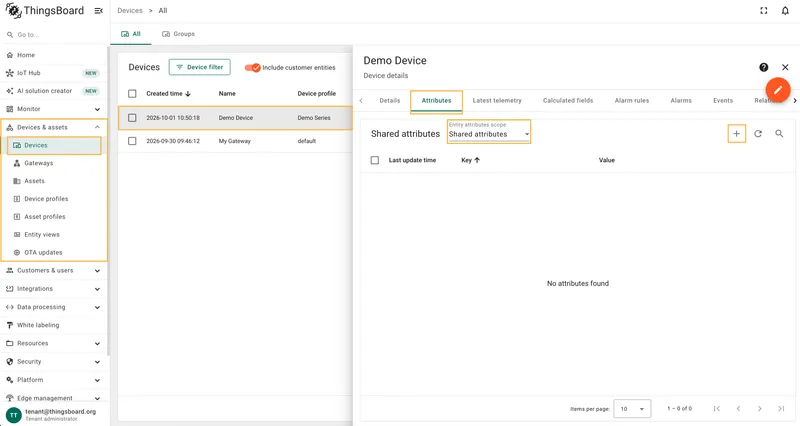Open White labeling page
Viewport: 800px width, 426px height.
click(x=55, y=325)
